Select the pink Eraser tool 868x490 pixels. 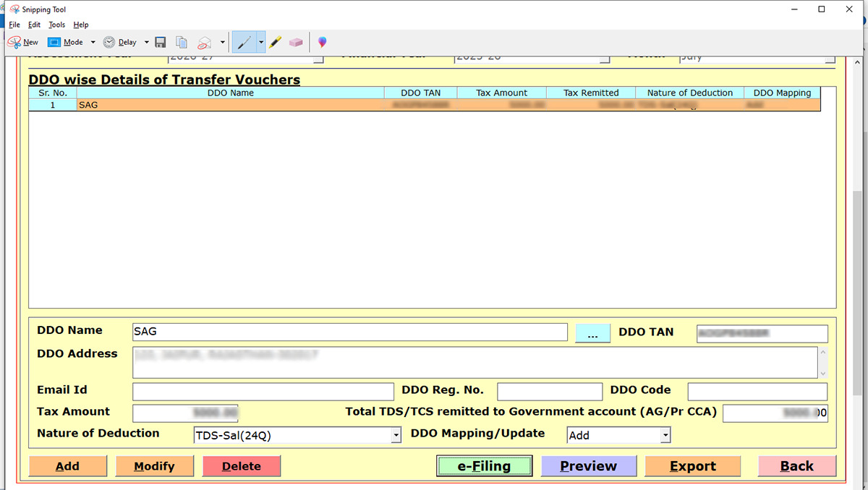coord(295,43)
